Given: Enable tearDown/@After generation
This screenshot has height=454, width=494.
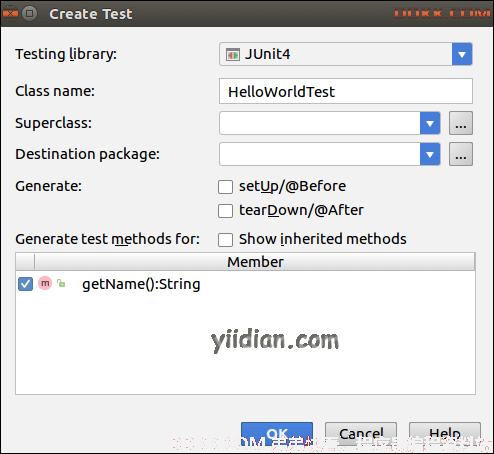Looking at the screenshot, I should point(225,211).
